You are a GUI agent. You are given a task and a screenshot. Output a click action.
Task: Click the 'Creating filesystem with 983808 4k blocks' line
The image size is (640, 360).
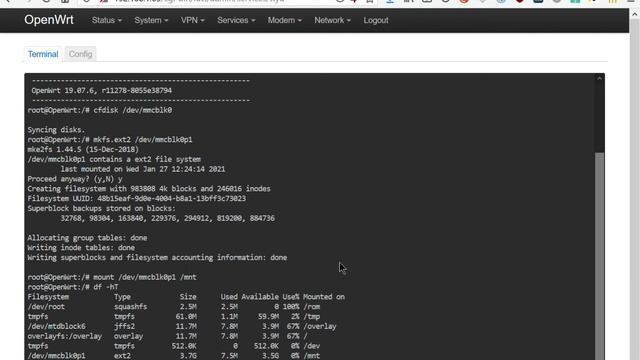coord(149,189)
